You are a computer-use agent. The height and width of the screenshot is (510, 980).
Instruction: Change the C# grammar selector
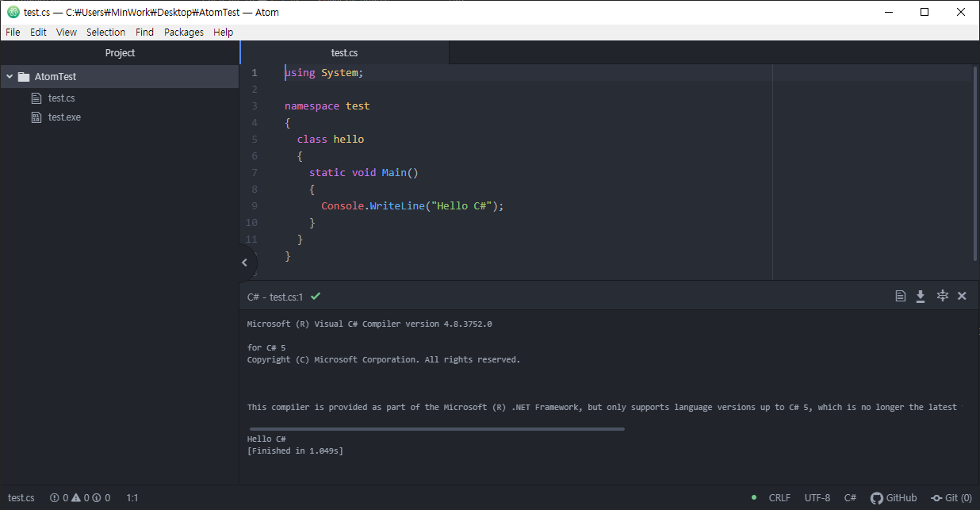pyautogui.click(x=850, y=498)
